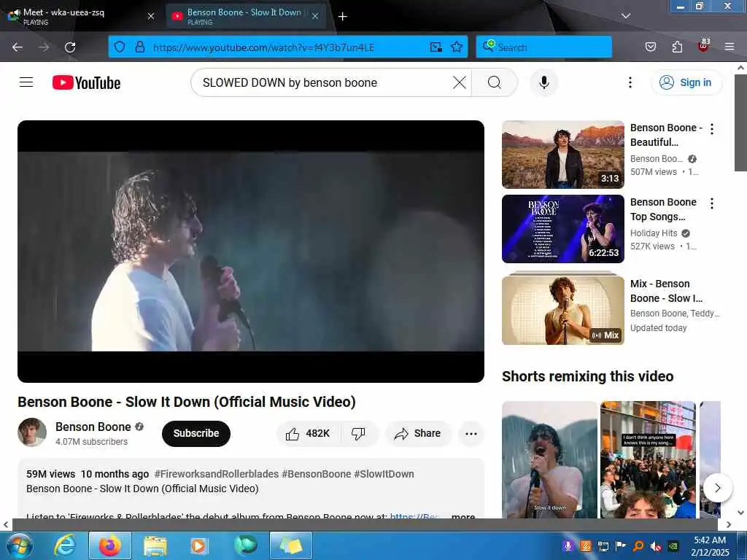The image size is (747, 560).
Task: Click the #FireworksandRollerblades hashtag
Action: coord(216,474)
